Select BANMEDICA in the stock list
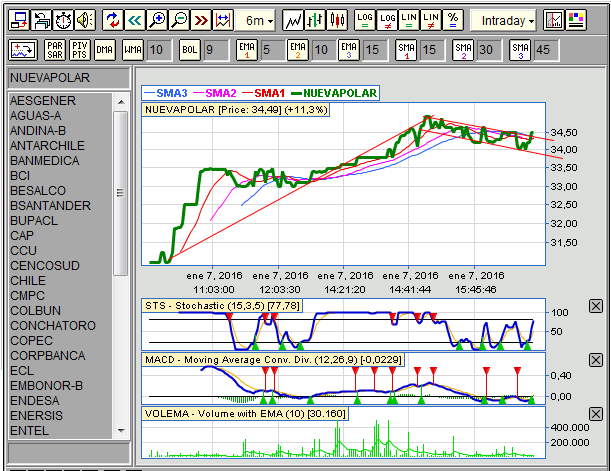611x471 pixels. (x=60, y=161)
